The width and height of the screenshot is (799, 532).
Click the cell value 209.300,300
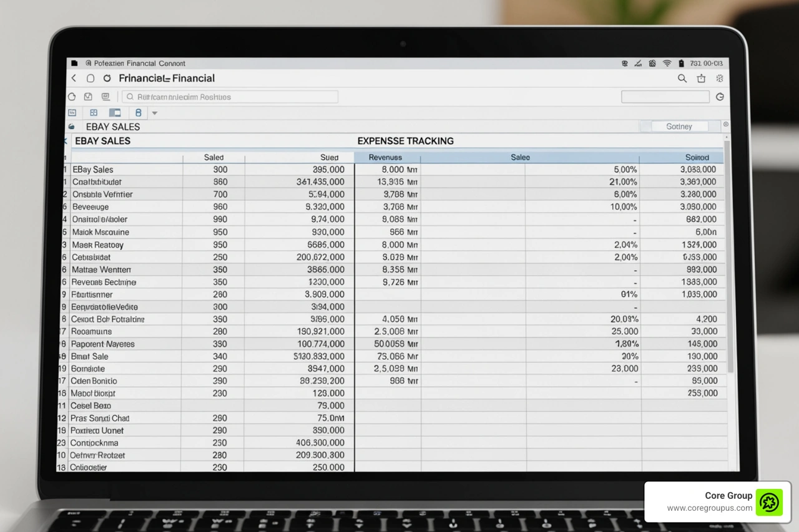[320, 455]
